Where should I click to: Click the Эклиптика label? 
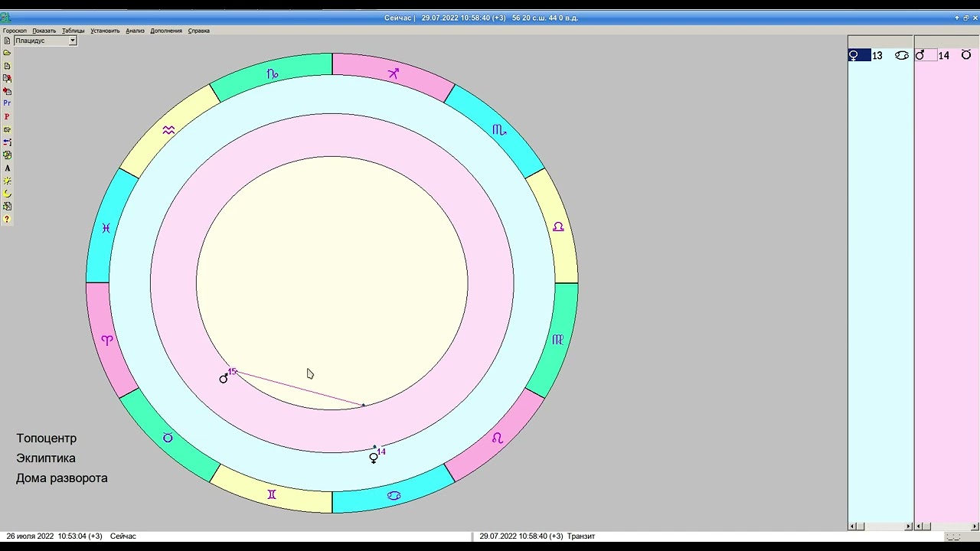[x=46, y=458]
